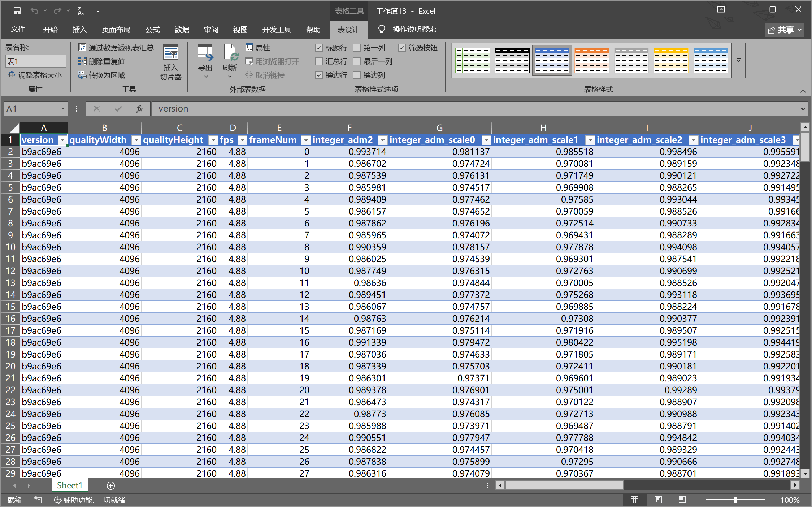Add a new sheet with plus icon

click(x=111, y=486)
